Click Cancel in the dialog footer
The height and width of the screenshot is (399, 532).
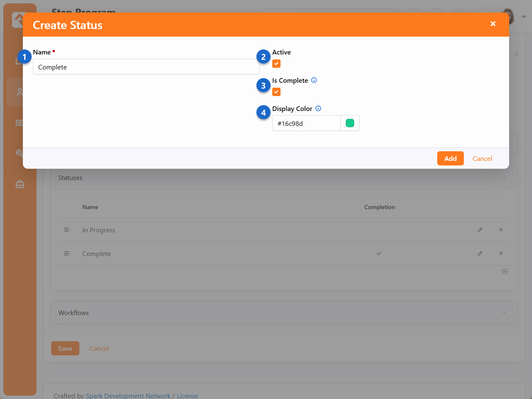482,158
